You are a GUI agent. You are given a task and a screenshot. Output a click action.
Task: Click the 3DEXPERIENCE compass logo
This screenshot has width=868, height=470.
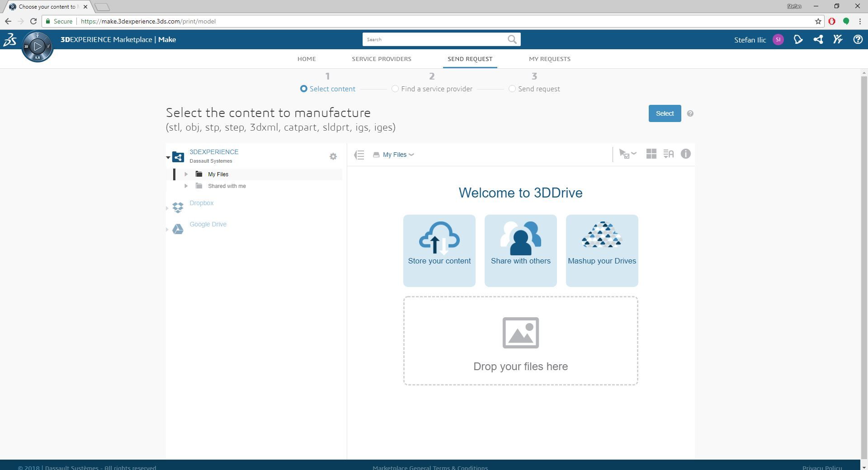pyautogui.click(x=38, y=47)
